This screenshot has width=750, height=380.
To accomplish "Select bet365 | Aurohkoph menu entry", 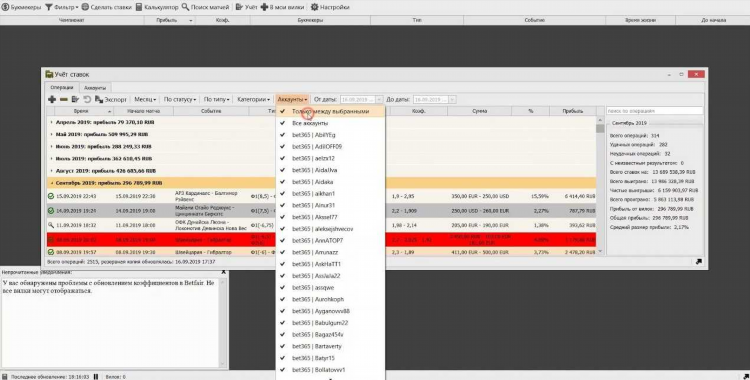I will [x=330, y=299].
